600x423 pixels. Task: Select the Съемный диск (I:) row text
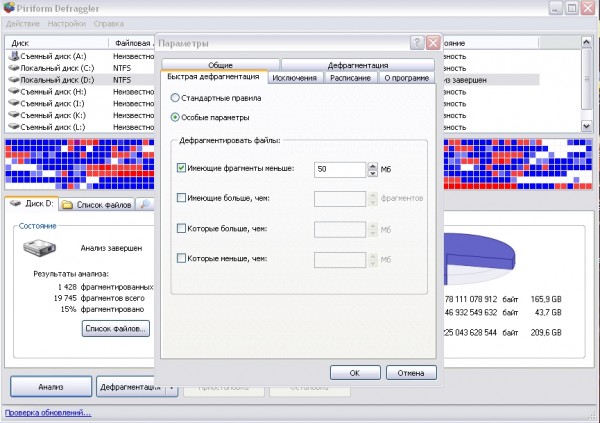pyautogui.click(x=52, y=104)
